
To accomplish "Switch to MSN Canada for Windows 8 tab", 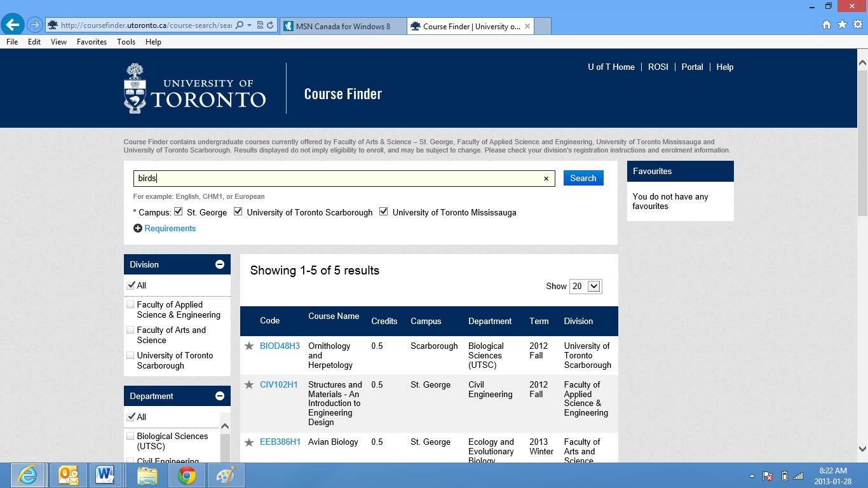I will point(342,27).
